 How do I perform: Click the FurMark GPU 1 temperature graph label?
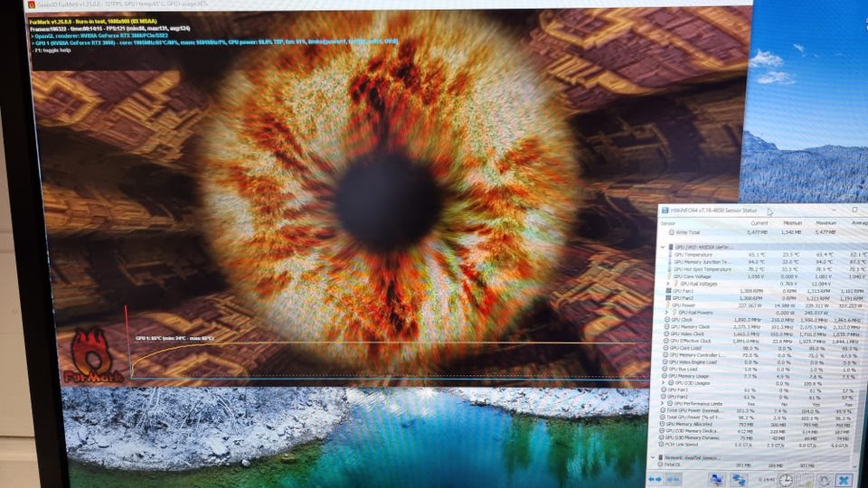(x=175, y=338)
